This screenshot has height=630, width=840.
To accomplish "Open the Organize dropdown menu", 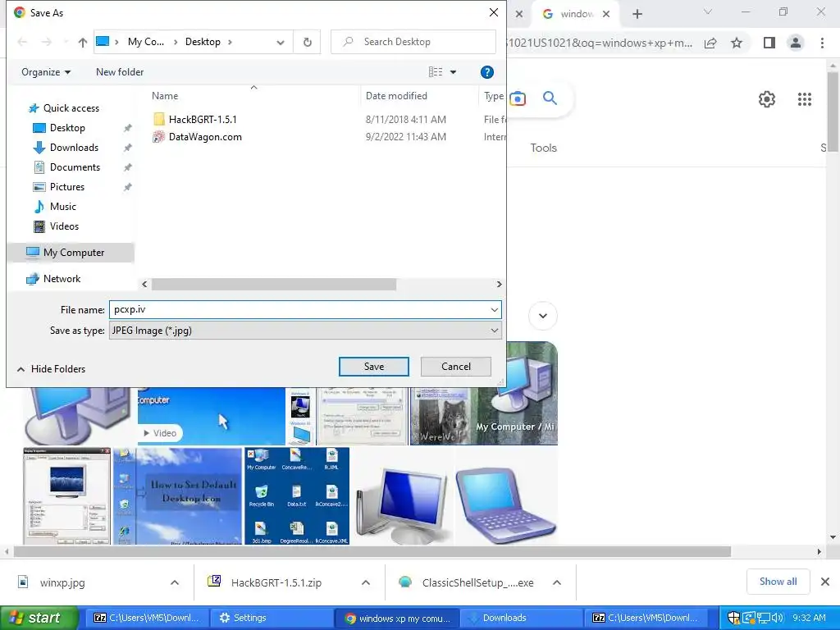I will click(x=46, y=72).
